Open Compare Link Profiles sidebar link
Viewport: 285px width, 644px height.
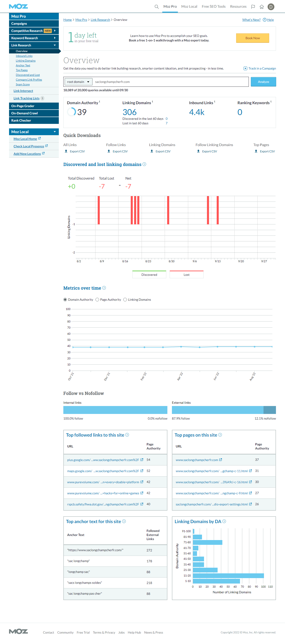point(29,80)
